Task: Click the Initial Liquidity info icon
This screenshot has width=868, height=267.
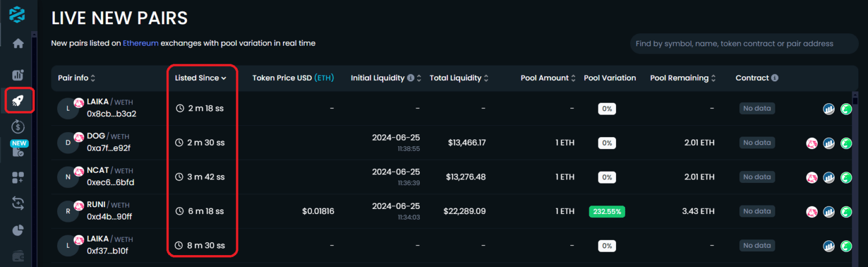Action: pos(411,78)
